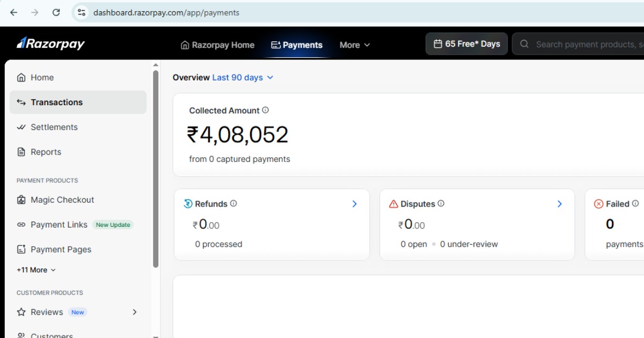Click the dashboard.razorpay.com address bar URL

(166, 12)
